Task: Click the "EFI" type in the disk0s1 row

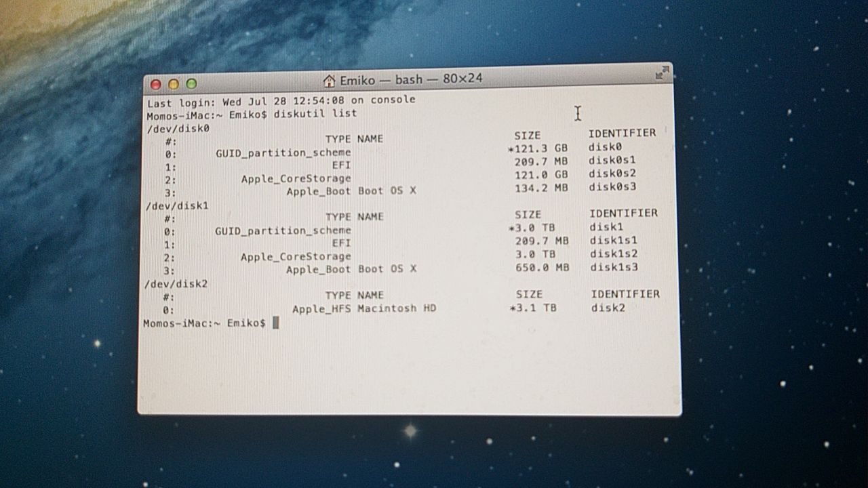Action: [x=341, y=165]
